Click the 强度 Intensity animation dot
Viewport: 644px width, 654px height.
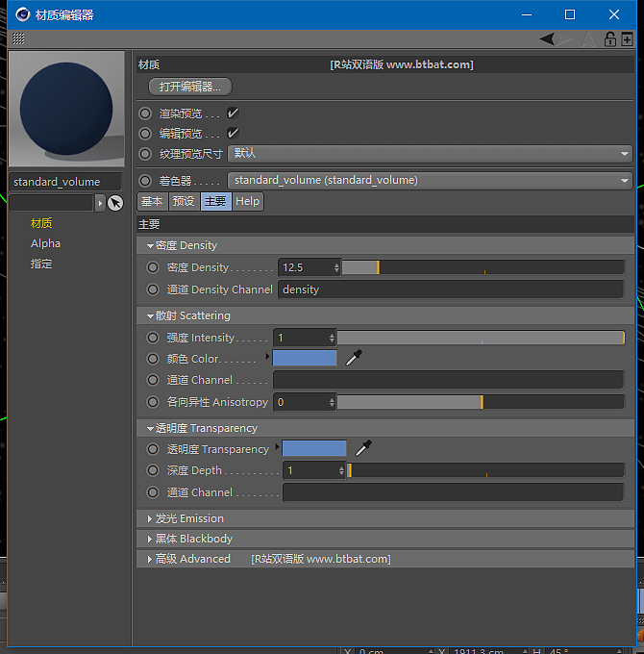point(153,338)
